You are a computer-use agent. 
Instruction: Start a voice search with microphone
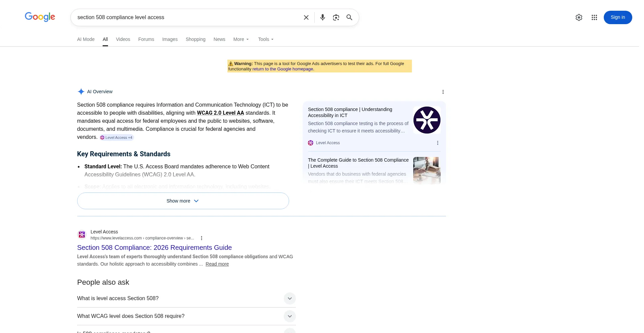[323, 17]
